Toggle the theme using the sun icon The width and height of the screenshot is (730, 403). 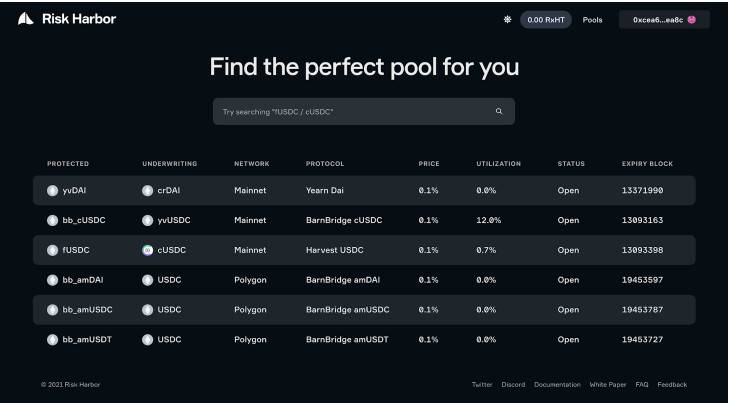click(507, 20)
